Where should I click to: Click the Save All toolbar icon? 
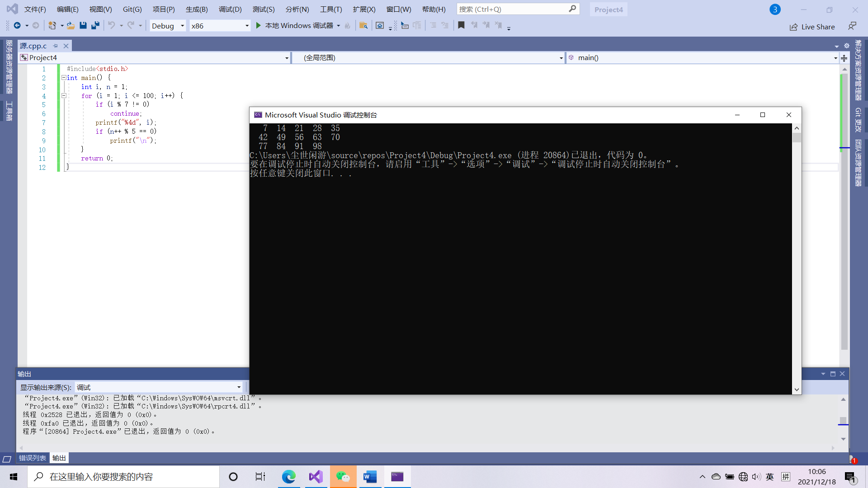95,26
